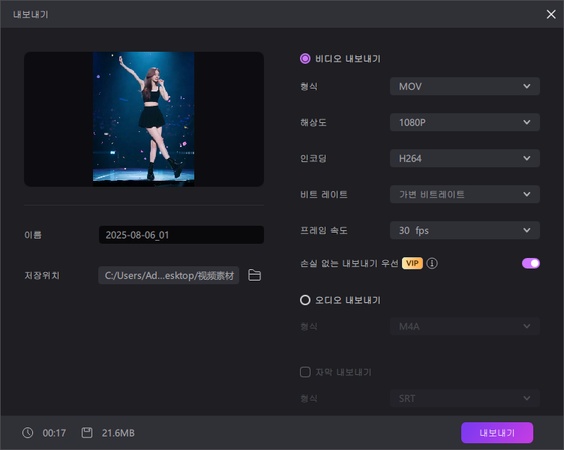Click the 00:17 duration text
The width and height of the screenshot is (564, 450).
tap(54, 433)
